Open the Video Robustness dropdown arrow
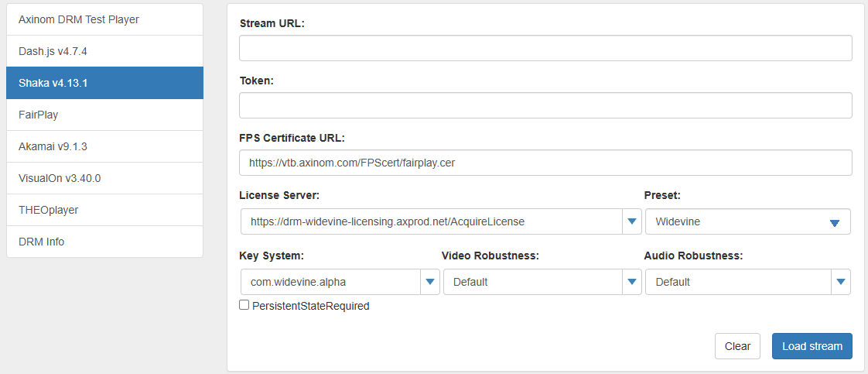 pyautogui.click(x=632, y=282)
